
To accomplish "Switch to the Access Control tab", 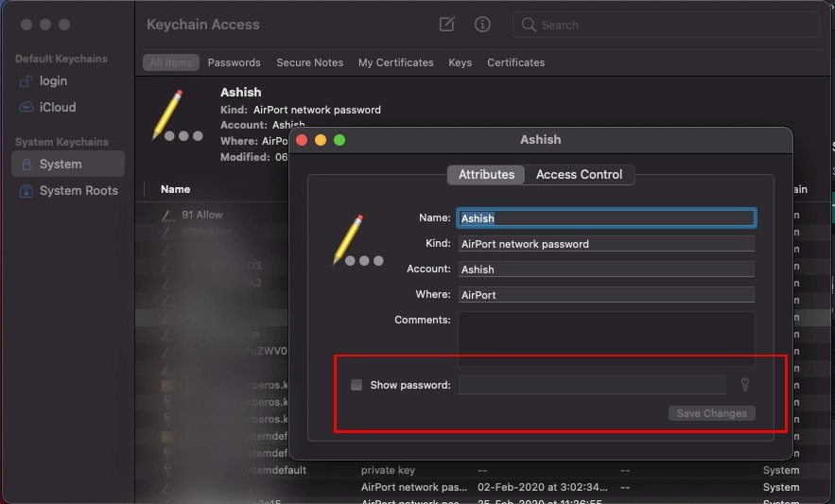I will coord(579,174).
